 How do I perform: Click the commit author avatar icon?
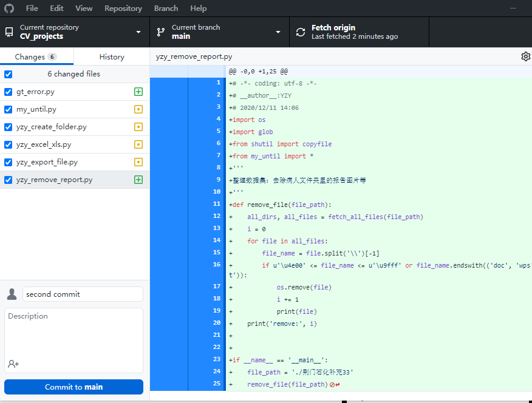pos(12,294)
